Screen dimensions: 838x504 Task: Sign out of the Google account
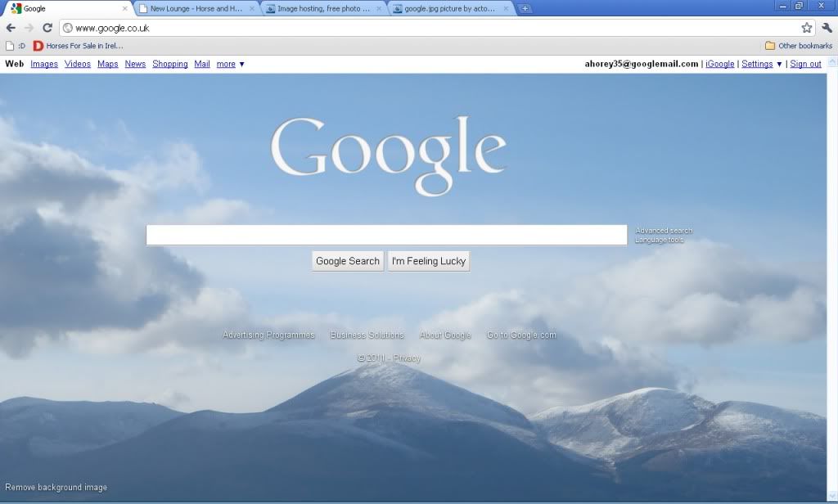[805, 64]
